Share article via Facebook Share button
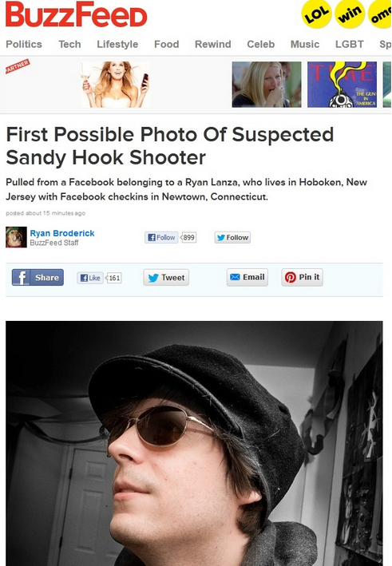The width and height of the screenshot is (392, 566). click(x=38, y=277)
